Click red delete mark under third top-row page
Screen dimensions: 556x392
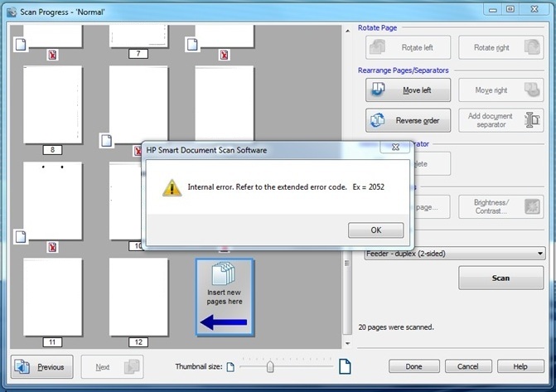tap(224, 55)
